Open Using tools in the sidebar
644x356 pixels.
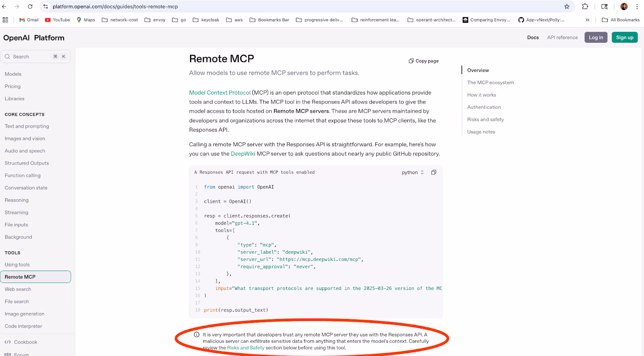pyautogui.click(x=17, y=265)
